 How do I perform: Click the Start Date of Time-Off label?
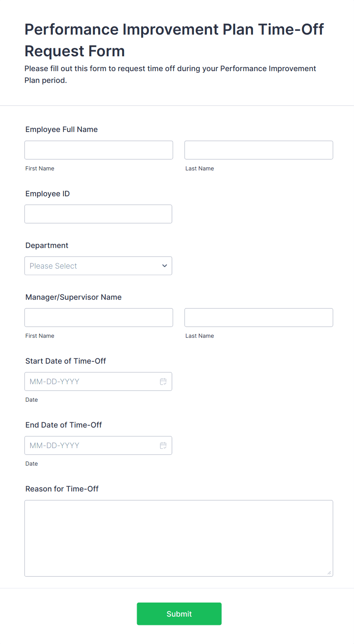[65, 361]
